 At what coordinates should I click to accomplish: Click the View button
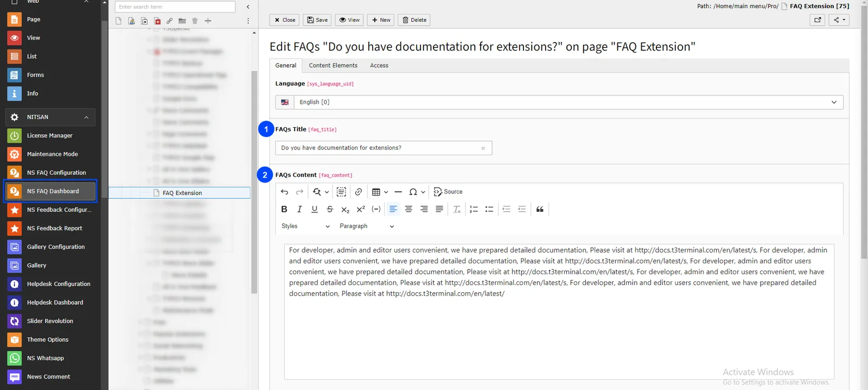tap(349, 20)
